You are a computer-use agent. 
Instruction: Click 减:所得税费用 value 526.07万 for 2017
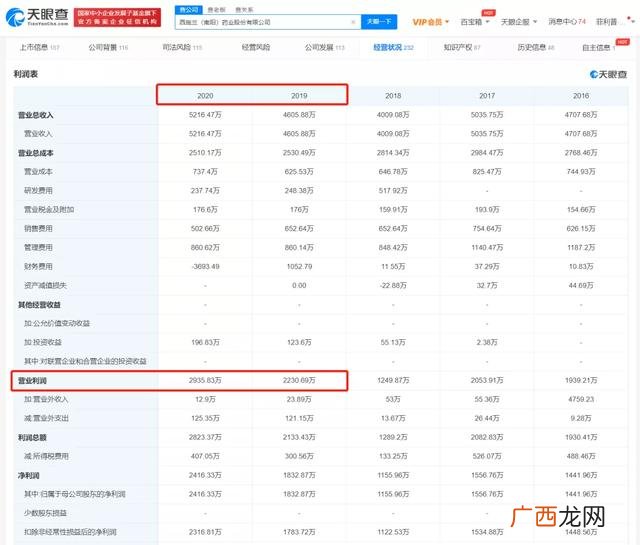(x=487, y=456)
